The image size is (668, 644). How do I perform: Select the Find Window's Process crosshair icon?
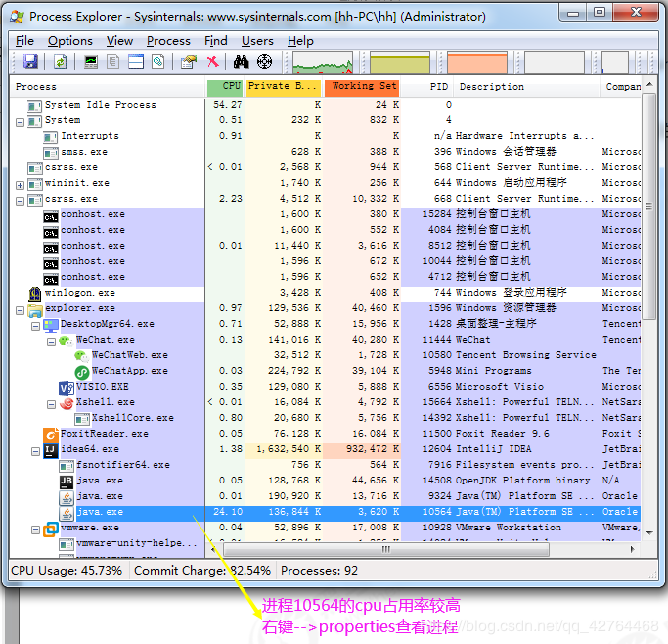coord(264,62)
